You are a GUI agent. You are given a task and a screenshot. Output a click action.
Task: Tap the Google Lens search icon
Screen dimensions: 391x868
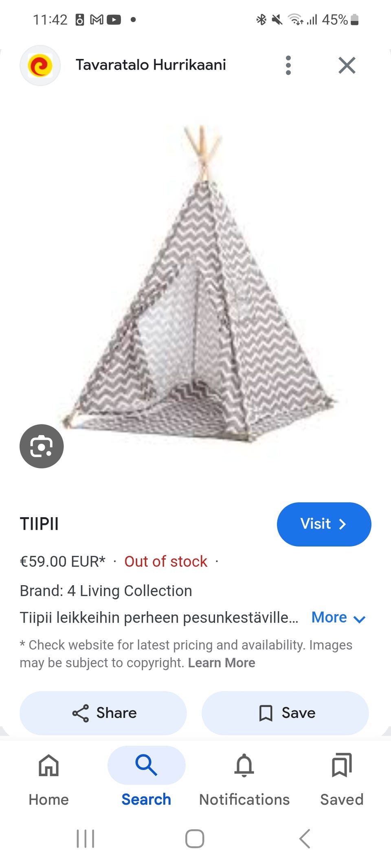(42, 446)
